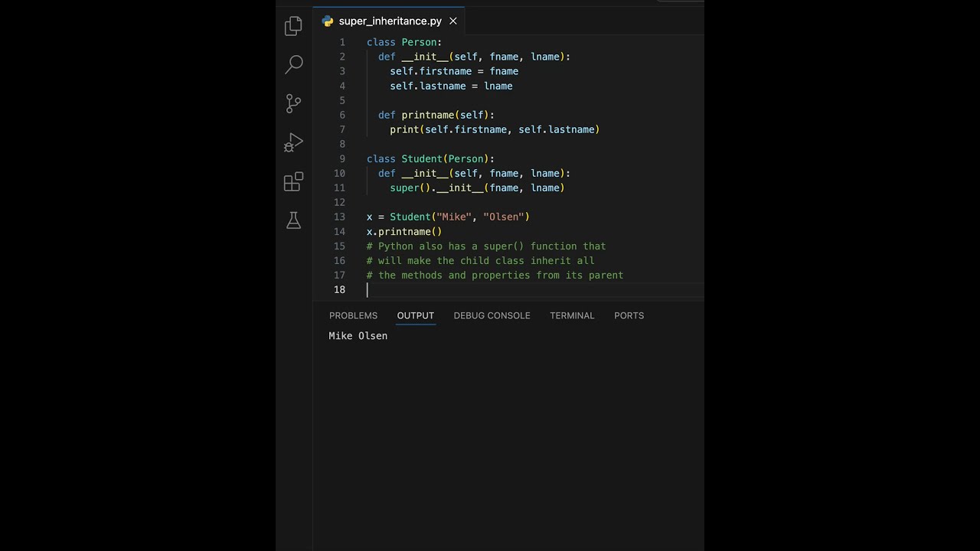
Task: Switch to the TERMINAL tab
Action: click(x=572, y=315)
